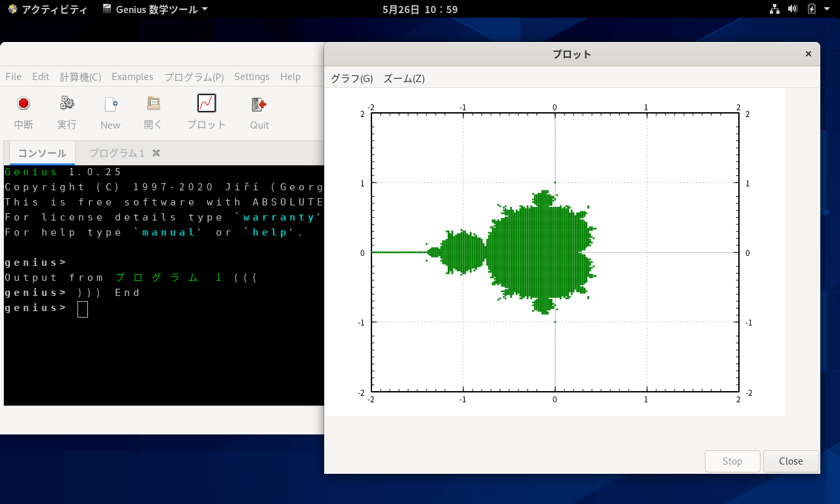Viewport: 840px width, 504px height.
Task: Open the File menu
Action: (x=13, y=77)
